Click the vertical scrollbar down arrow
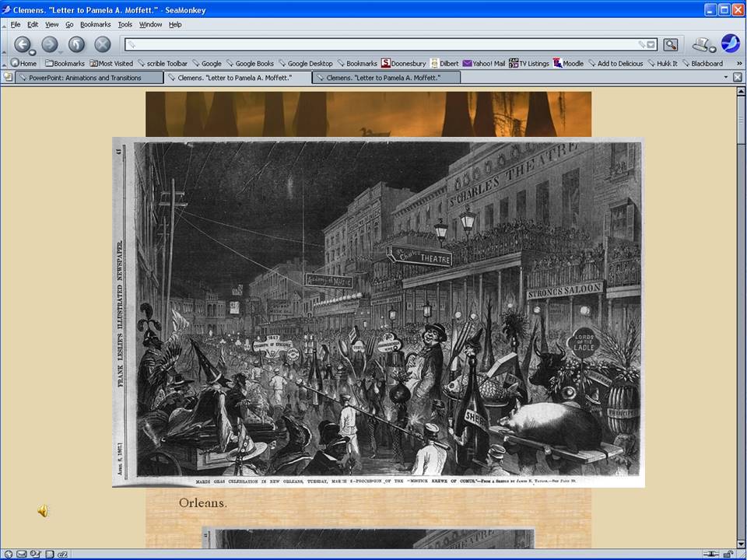The height and width of the screenshot is (560, 747). click(742, 544)
